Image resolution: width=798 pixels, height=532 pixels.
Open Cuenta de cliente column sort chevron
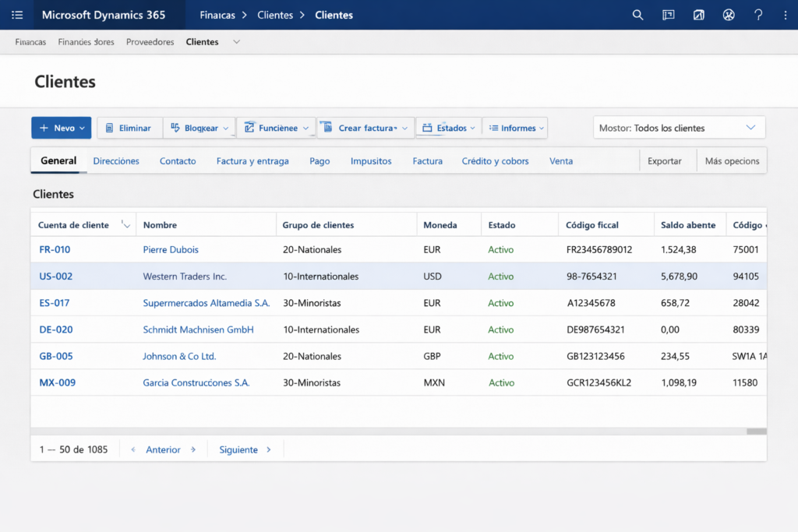click(x=125, y=225)
